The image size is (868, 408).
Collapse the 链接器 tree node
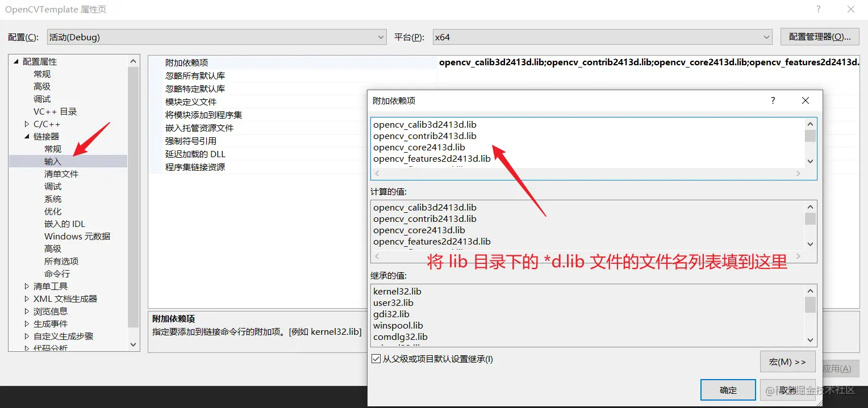27,136
